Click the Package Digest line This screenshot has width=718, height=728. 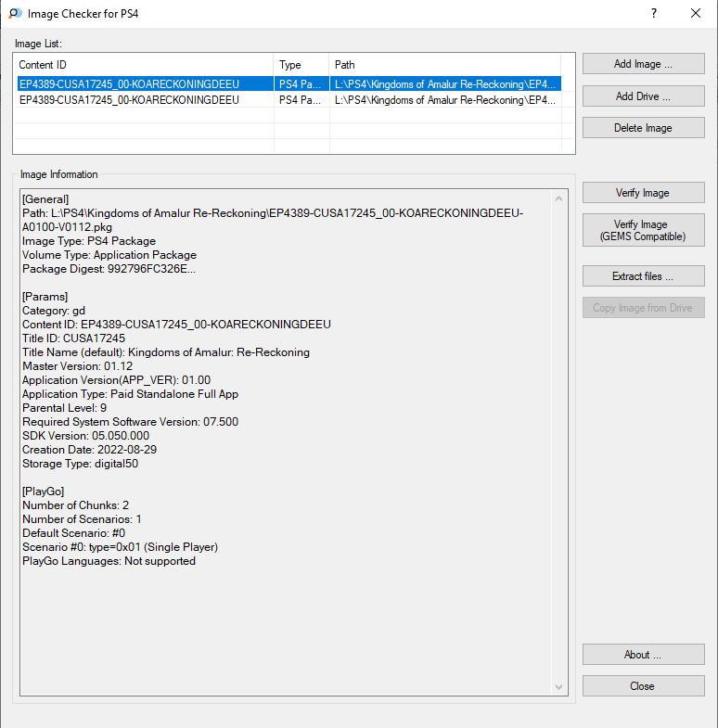pyautogui.click(x=109, y=269)
